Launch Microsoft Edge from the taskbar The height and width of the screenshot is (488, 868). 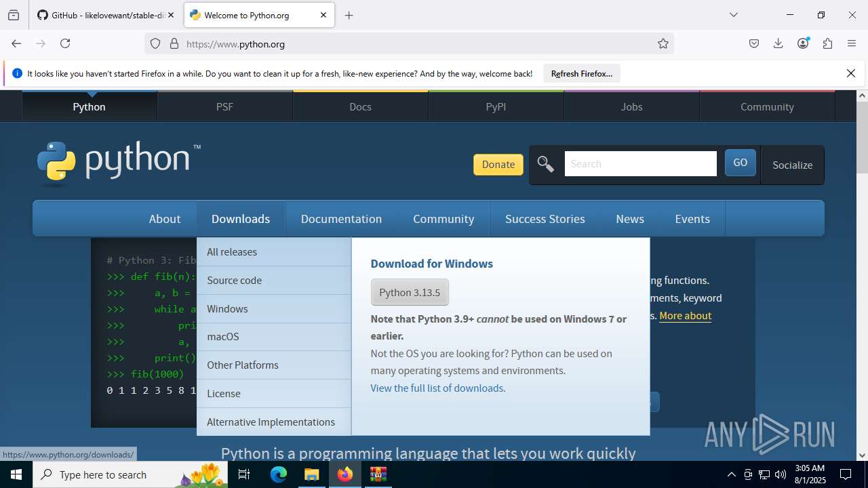pyautogui.click(x=279, y=474)
